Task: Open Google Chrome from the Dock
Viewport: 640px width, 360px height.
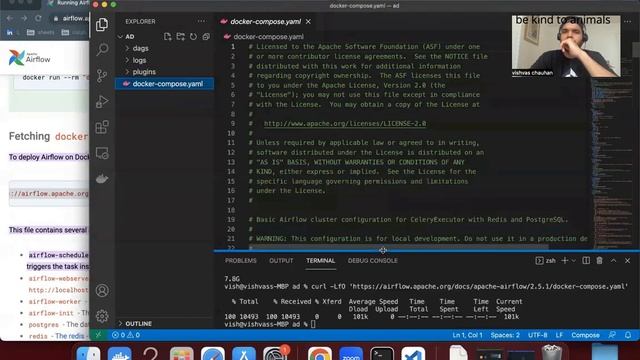Action: [320, 354]
